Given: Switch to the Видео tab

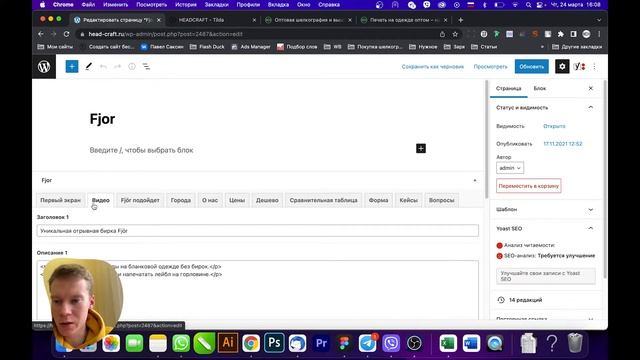Looking at the screenshot, I should [x=100, y=200].
